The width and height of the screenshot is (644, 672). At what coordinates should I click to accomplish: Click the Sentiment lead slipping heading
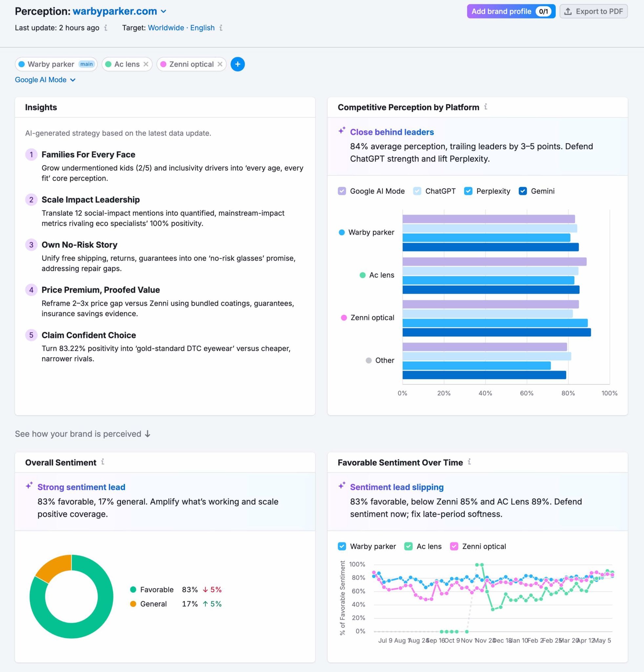click(x=397, y=487)
